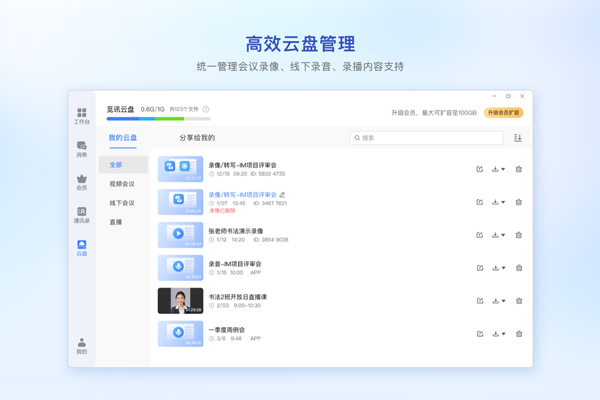600x400 pixels.
Task: Delete the 12/15 09:20 recording
Action: 519,169
